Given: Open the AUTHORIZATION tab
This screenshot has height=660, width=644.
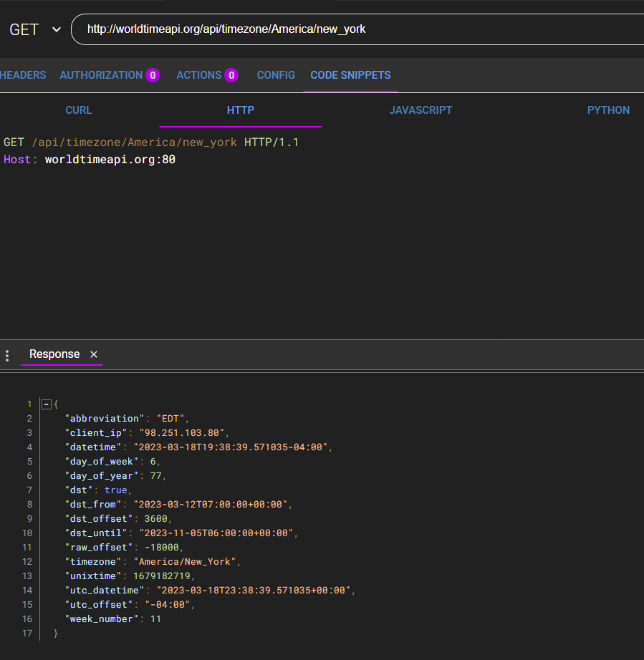Looking at the screenshot, I should 101,75.
